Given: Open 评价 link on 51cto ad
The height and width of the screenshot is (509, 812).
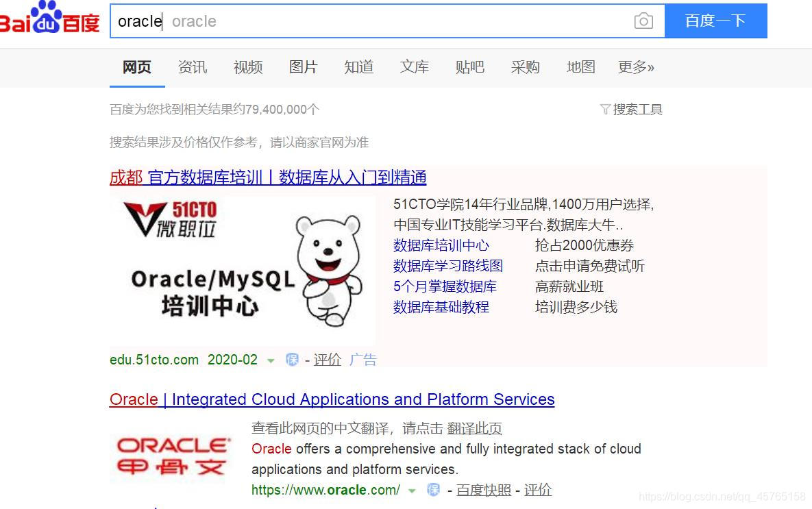Looking at the screenshot, I should (x=327, y=360).
